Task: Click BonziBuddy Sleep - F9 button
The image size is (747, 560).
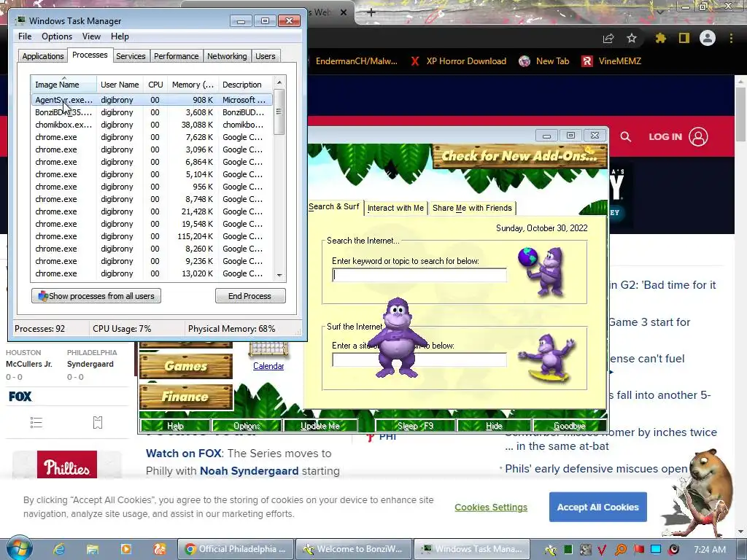Action: (x=415, y=425)
